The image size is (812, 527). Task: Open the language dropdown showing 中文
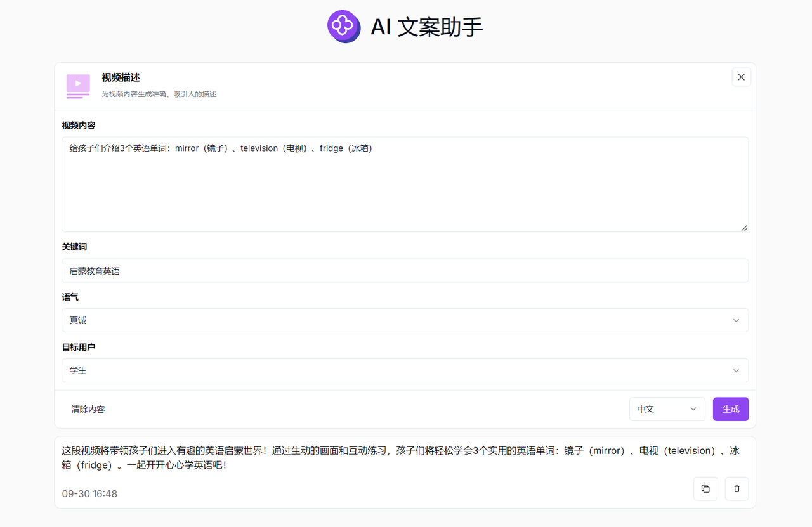(x=667, y=409)
